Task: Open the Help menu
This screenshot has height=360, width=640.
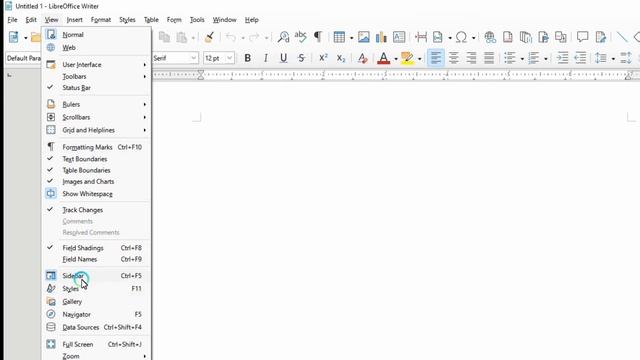Action: point(251,20)
